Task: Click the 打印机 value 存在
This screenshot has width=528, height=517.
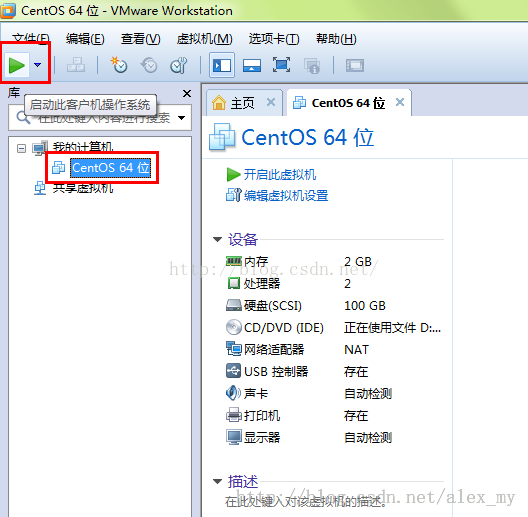Action: coord(356,416)
